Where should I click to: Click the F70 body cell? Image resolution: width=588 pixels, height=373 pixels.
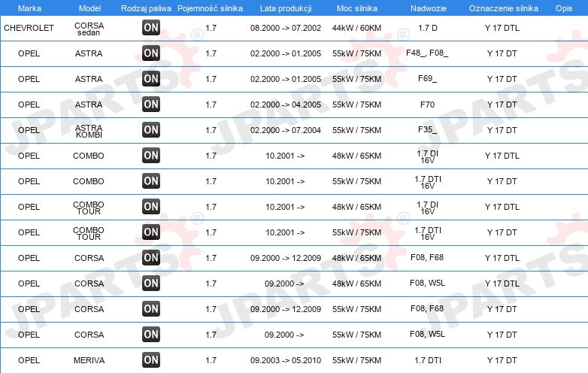pyautogui.click(x=428, y=105)
